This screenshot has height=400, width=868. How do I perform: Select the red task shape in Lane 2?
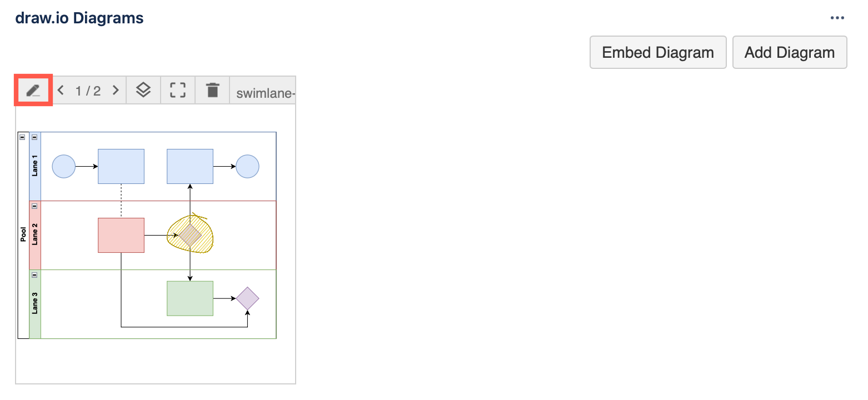121,234
